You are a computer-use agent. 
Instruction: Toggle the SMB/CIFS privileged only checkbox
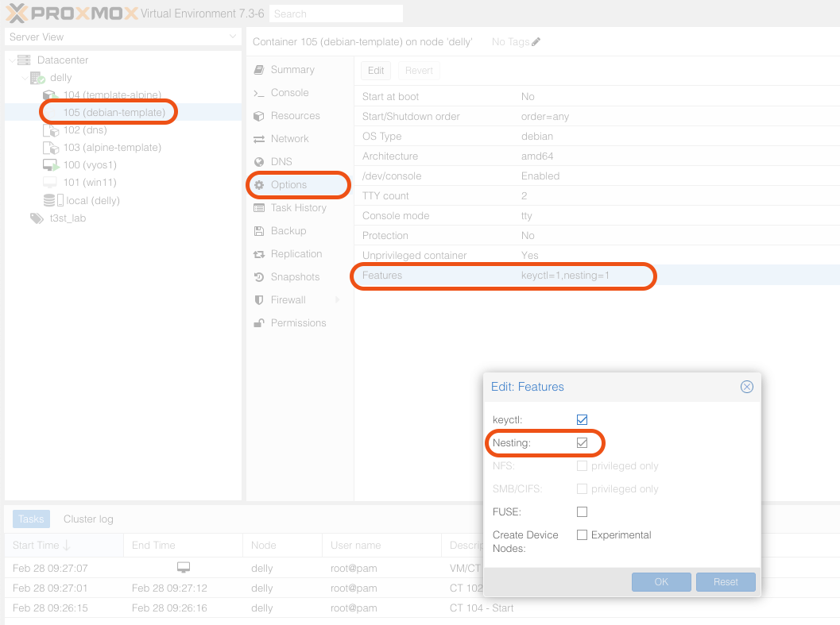[583, 489]
